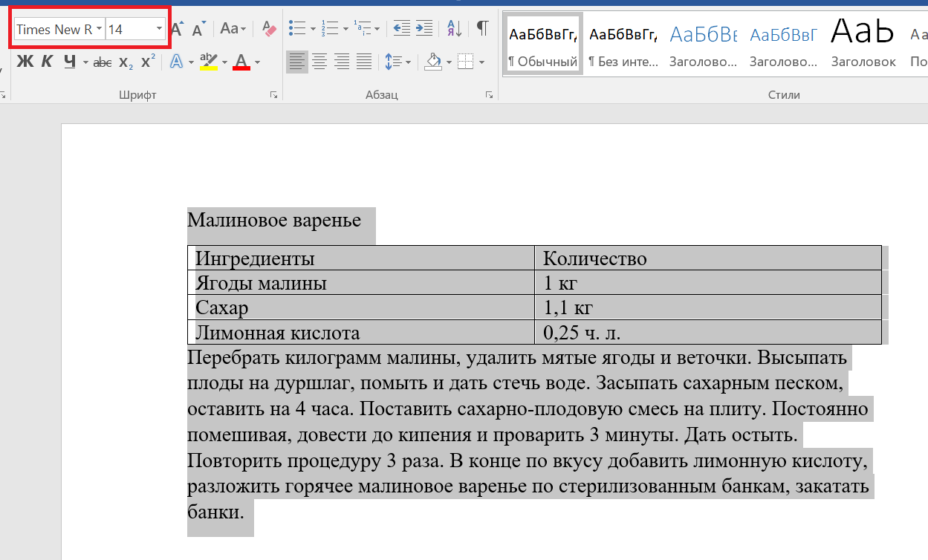The width and height of the screenshot is (928, 560).
Task: Click the Сахар table cell
Action: pyautogui.click(x=361, y=307)
